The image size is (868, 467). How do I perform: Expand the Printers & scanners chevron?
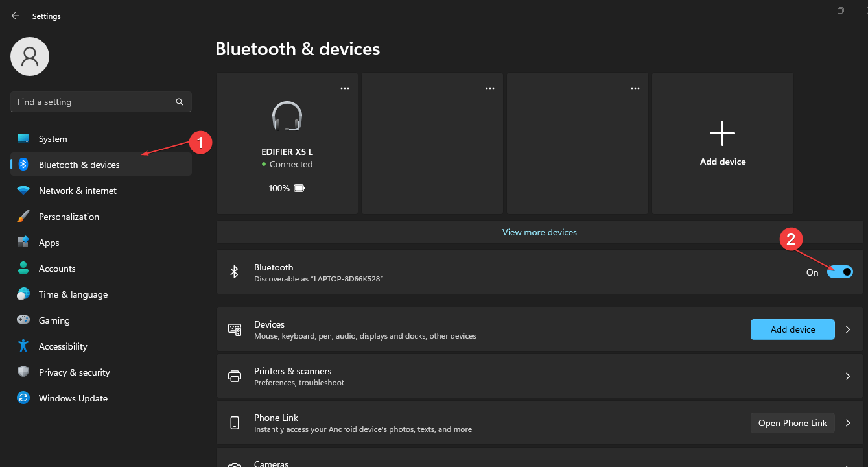pyautogui.click(x=848, y=376)
